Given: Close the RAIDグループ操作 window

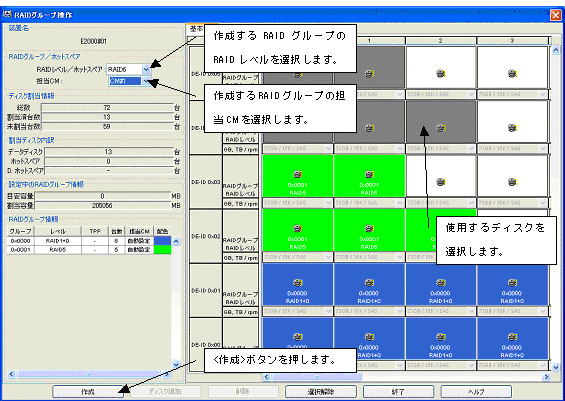Looking at the screenshot, I should (x=555, y=15).
